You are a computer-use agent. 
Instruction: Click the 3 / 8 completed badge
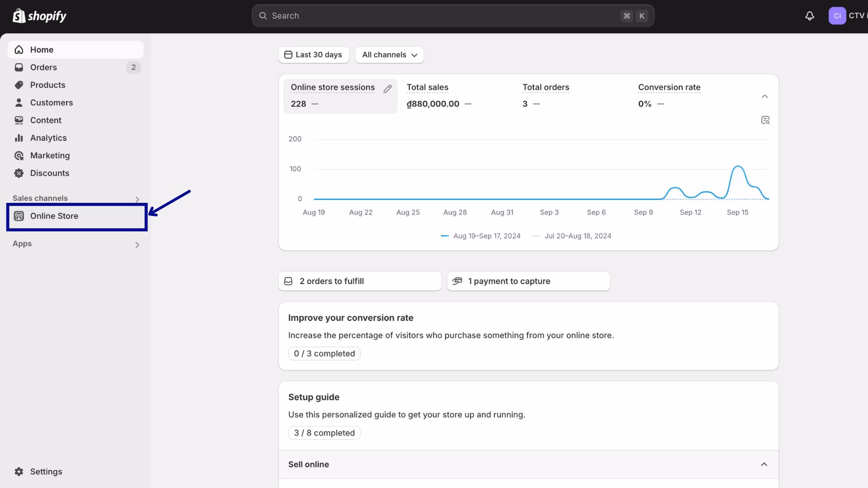pyautogui.click(x=324, y=433)
